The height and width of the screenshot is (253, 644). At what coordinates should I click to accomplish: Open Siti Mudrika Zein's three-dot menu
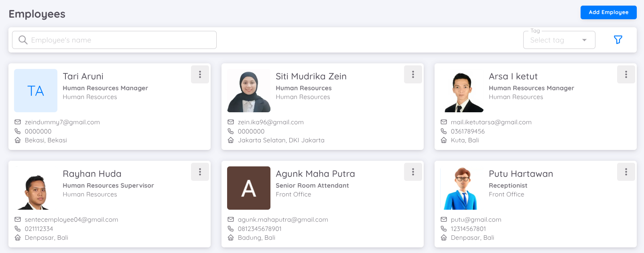tap(413, 75)
